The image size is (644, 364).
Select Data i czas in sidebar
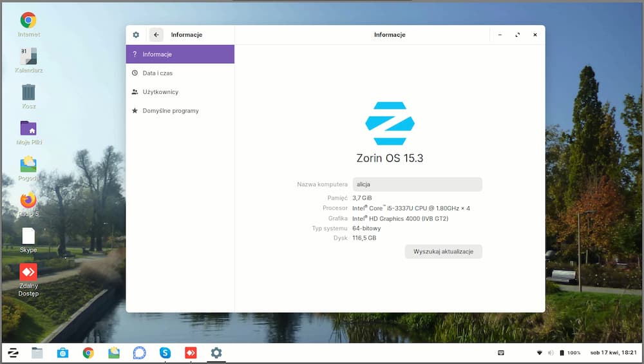180,73
